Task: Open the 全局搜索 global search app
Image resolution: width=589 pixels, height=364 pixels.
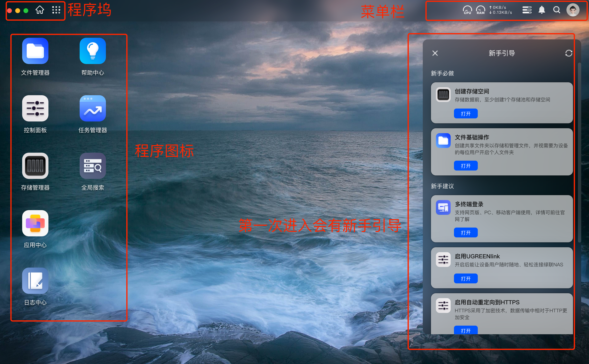Action: (93, 166)
